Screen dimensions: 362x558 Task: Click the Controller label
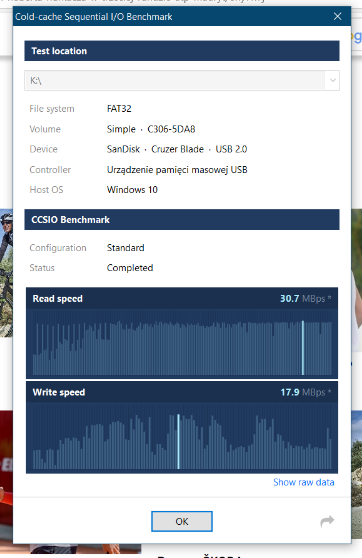pos(50,170)
